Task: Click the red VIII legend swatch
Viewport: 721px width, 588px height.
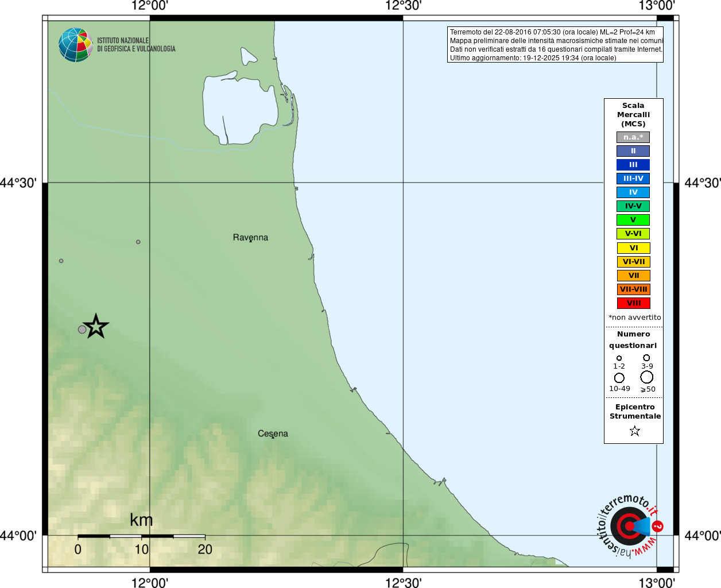Action: click(x=633, y=303)
